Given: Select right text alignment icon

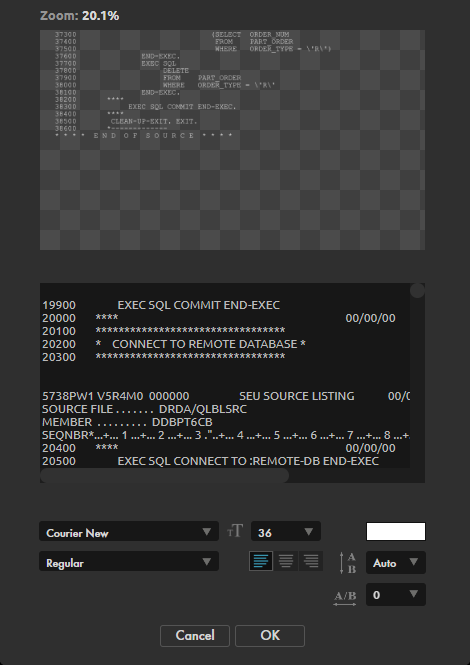Looking at the screenshot, I should [x=311, y=561].
